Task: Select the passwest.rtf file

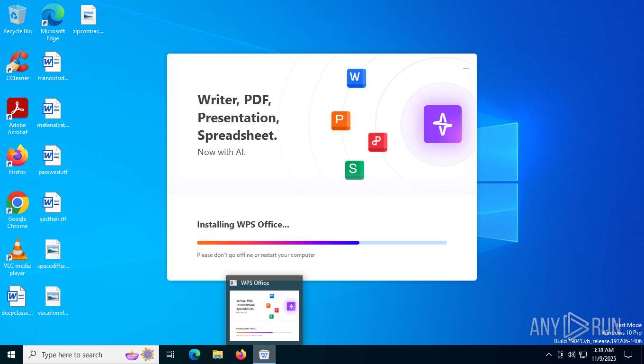Action: point(53,160)
